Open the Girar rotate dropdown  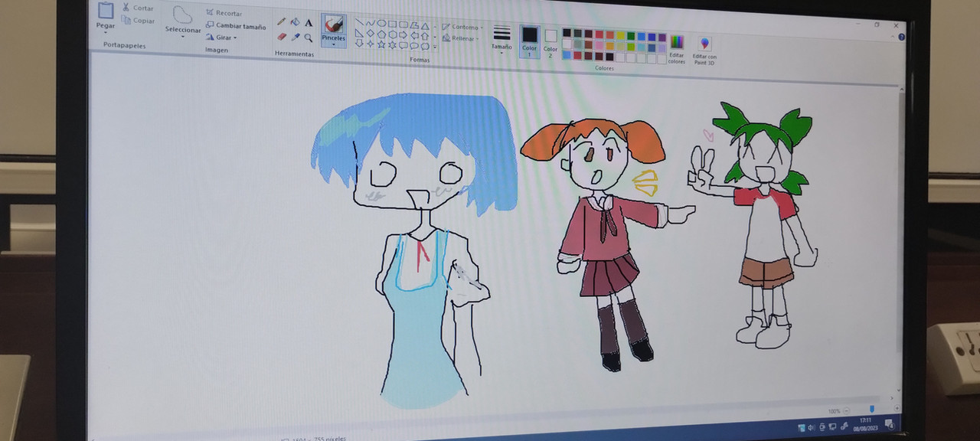pos(221,38)
